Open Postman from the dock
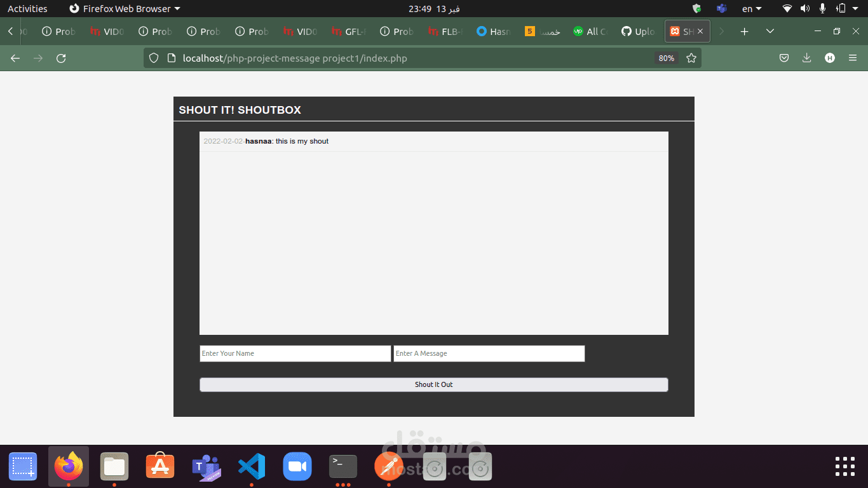Viewport: 868px width, 488px height. 388,467
